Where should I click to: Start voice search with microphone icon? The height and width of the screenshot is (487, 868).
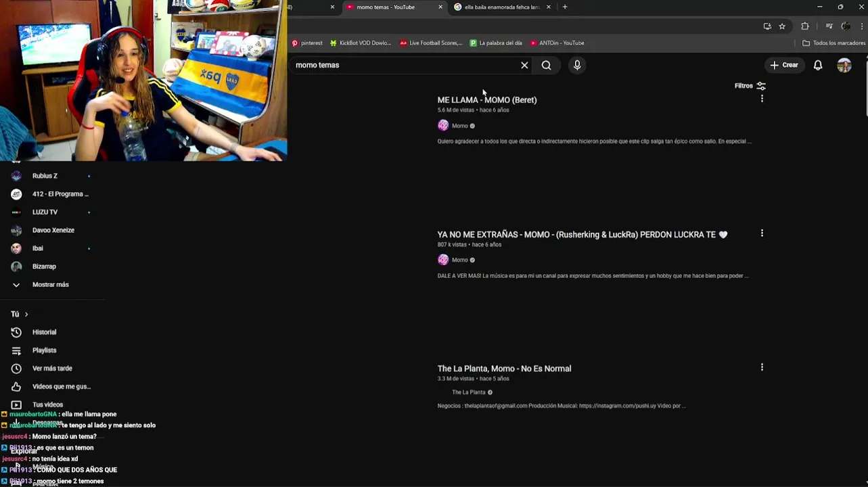[x=577, y=65]
